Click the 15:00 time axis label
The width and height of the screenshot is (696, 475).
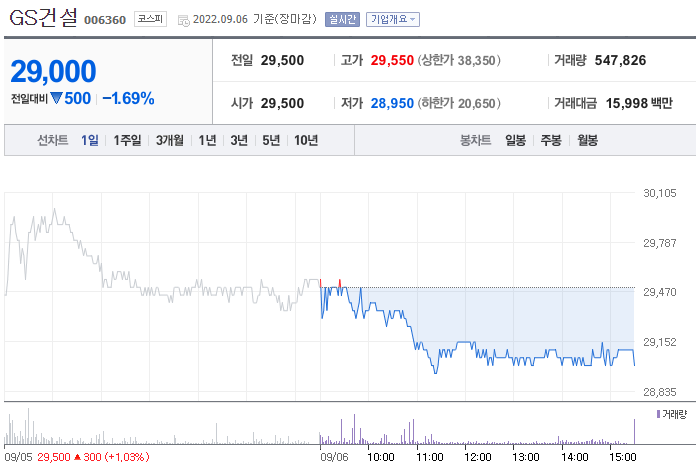[x=623, y=457]
